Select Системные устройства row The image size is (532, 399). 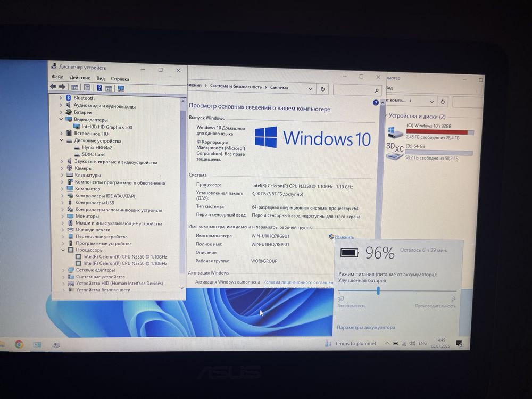[x=101, y=277]
